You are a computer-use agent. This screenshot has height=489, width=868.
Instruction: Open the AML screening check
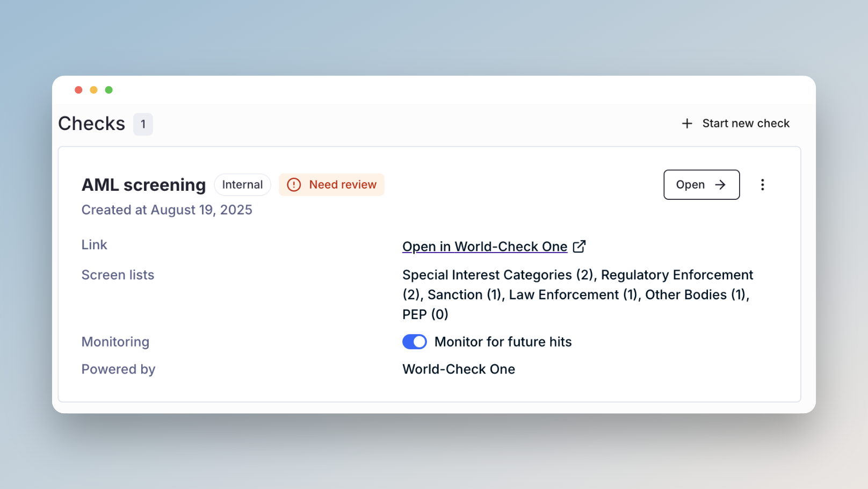pyautogui.click(x=701, y=185)
